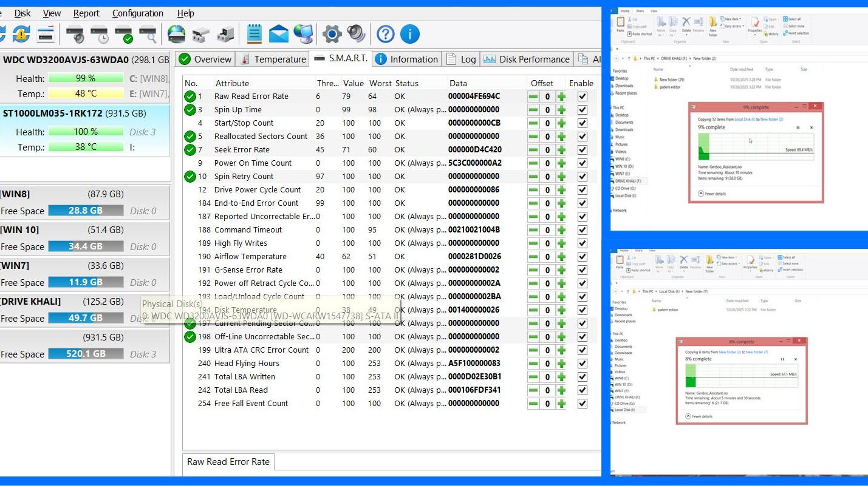Uncheck Enable box for Raw Read Error Rate
The height and width of the screenshot is (488, 868).
pos(582,97)
